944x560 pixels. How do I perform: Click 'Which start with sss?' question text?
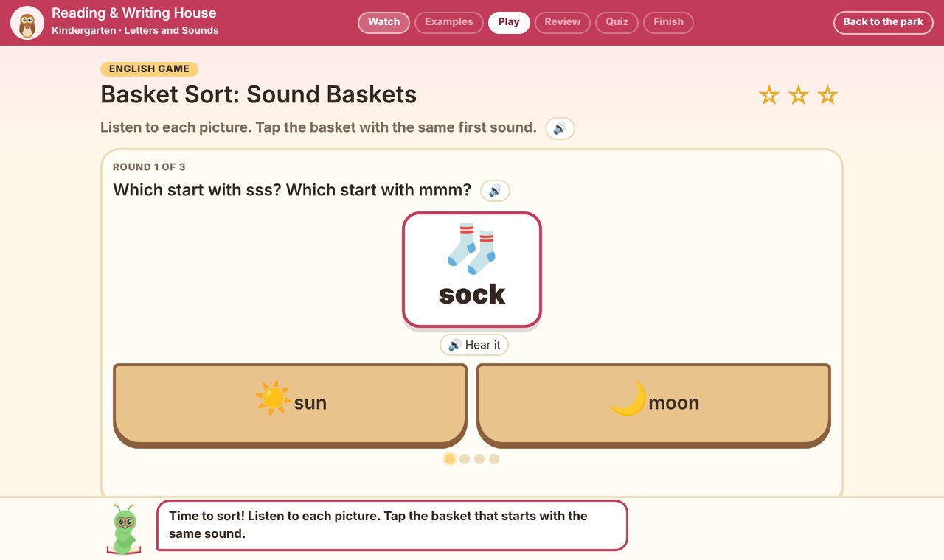[x=292, y=190]
